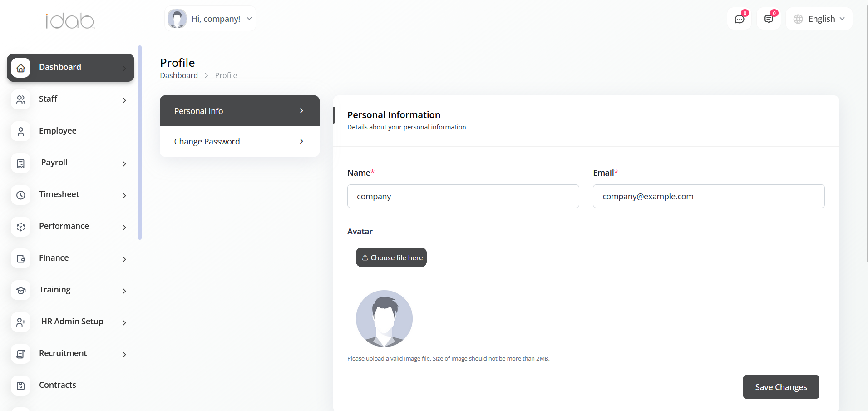Click the Staff people icon
Screen dimensions: 868x411
(x=21, y=99)
